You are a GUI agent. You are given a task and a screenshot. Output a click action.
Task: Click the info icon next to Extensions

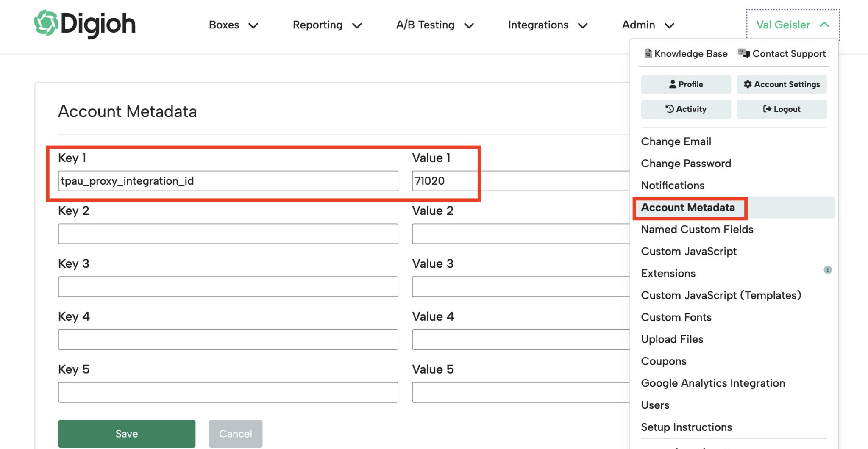click(828, 270)
